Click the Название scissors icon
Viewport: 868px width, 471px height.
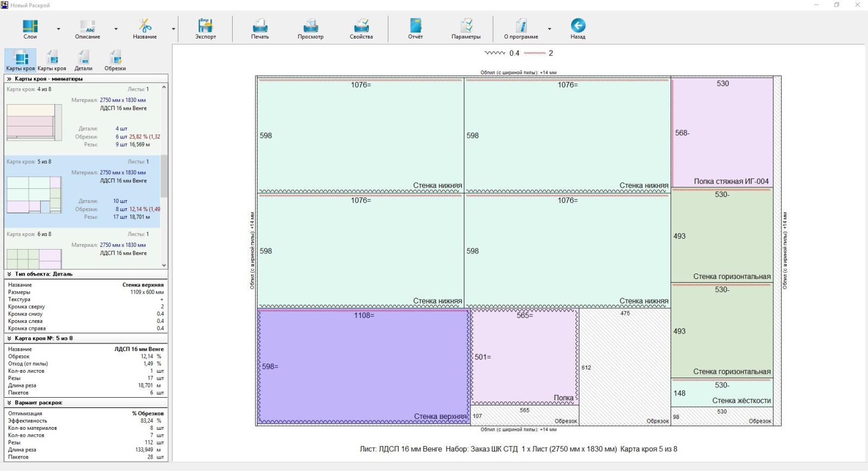click(x=145, y=26)
